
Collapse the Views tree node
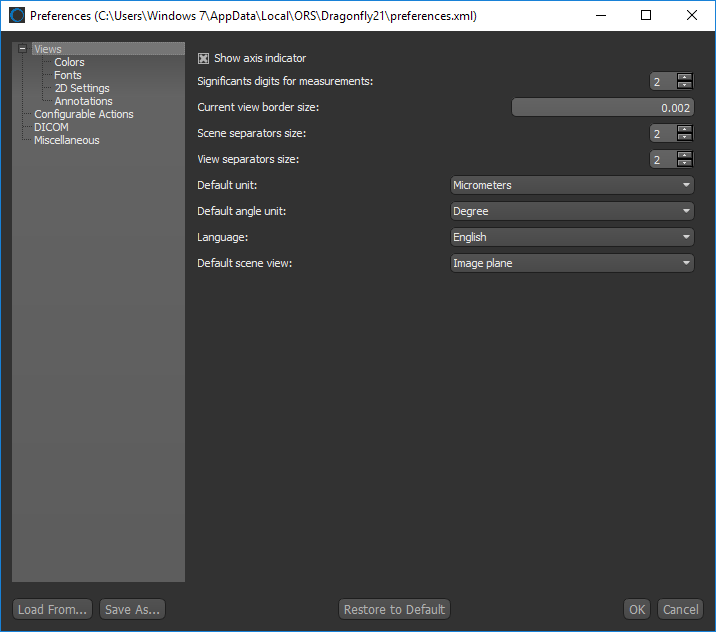tap(22, 49)
